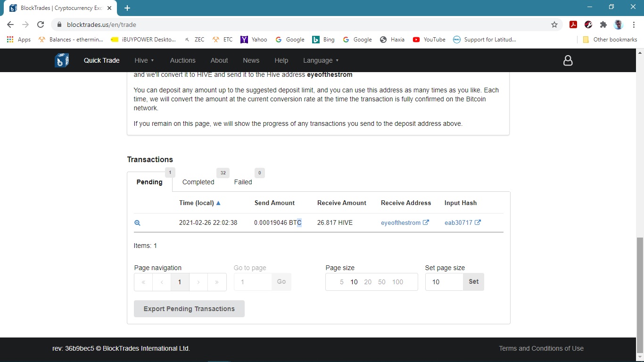Switch to the Pending tab
The image size is (644, 362).
tap(149, 182)
